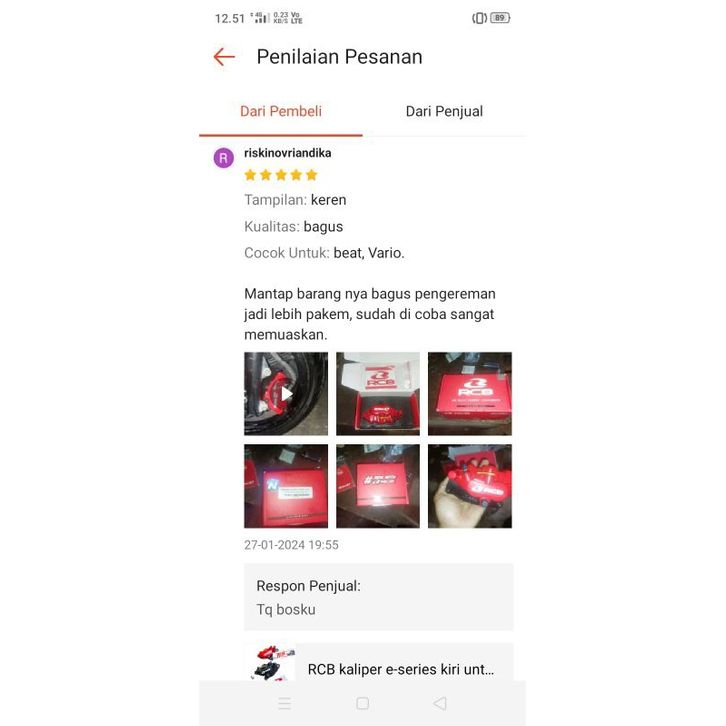
Task: Open RCB kaliper e-series product link
Action: click(401, 669)
